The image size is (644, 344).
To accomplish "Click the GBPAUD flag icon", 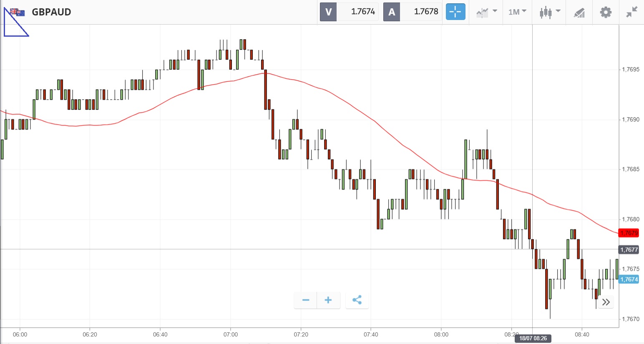I will pos(18,12).
